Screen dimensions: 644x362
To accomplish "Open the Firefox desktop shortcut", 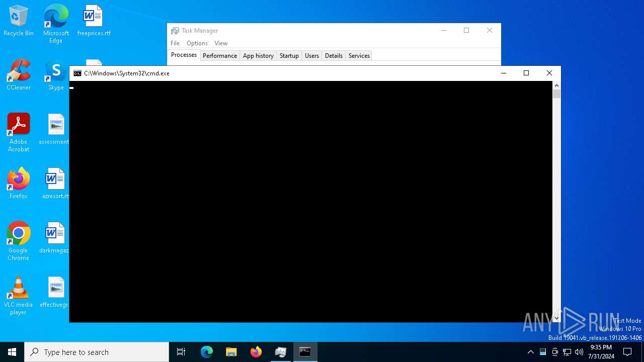I will point(19,184).
